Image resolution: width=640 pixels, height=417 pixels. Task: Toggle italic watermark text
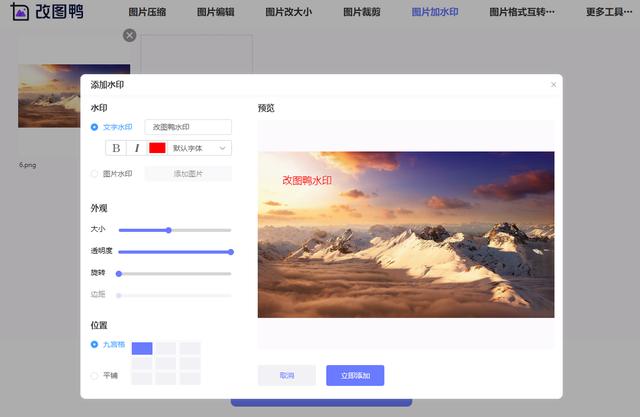click(137, 148)
